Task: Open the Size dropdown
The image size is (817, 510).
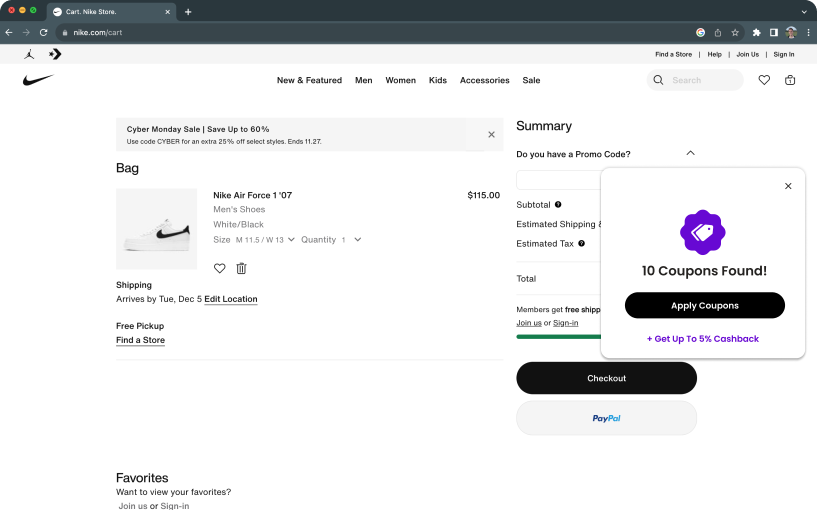Action: coord(265,240)
